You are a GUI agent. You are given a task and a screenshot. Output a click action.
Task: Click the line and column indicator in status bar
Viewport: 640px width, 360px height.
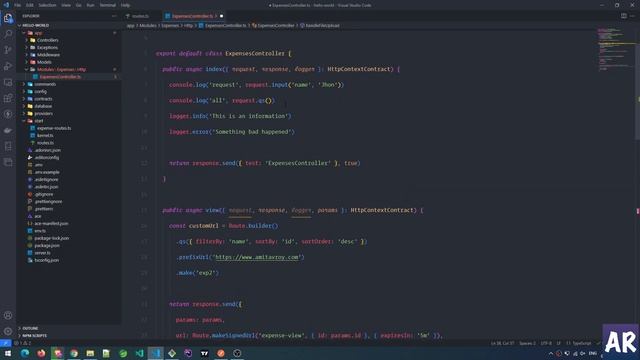coord(502,343)
